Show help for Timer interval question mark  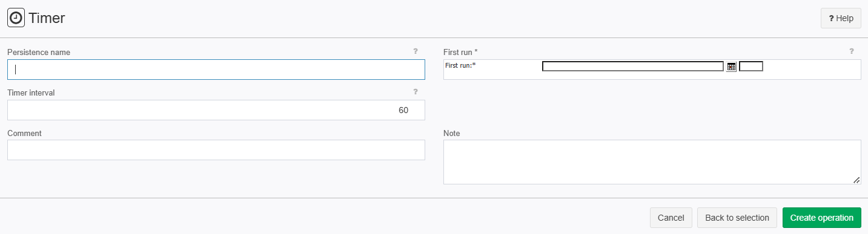click(x=416, y=92)
